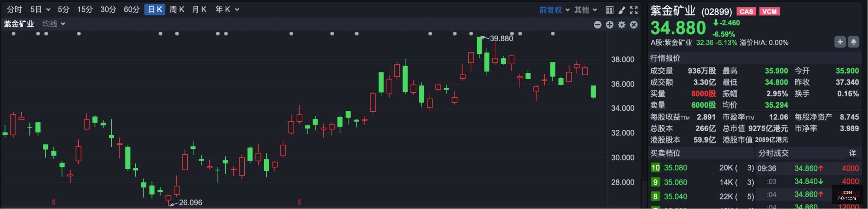Open the chart layout grid icon
This screenshot has width=868, height=209.
click(609, 10)
